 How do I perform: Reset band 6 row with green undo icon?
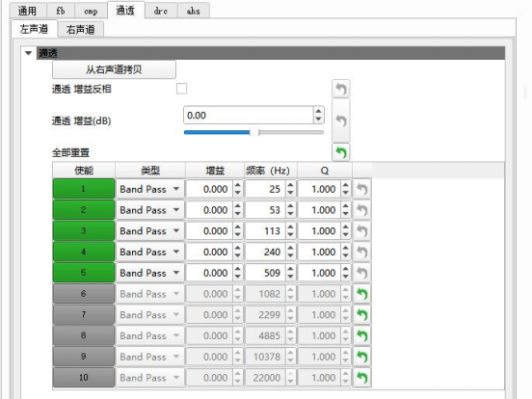tap(362, 294)
